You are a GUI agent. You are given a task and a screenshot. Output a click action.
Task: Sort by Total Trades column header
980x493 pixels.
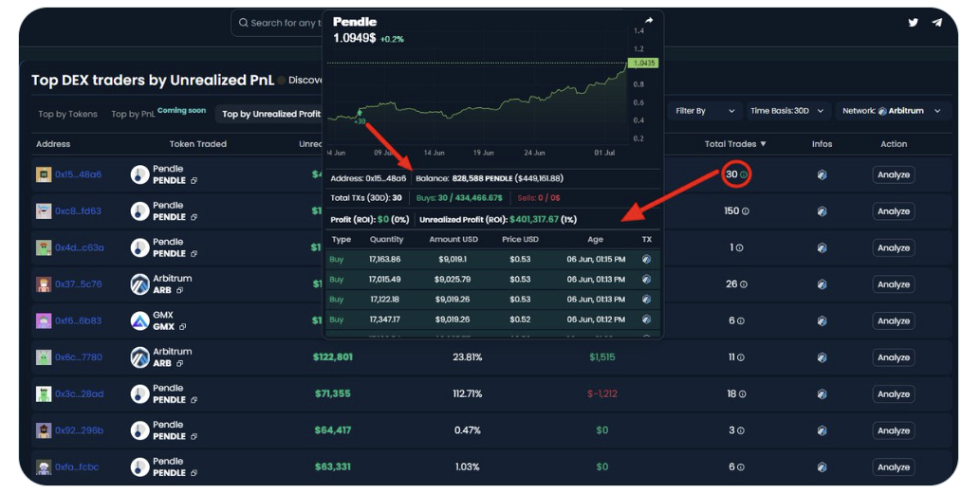[x=735, y=144]
